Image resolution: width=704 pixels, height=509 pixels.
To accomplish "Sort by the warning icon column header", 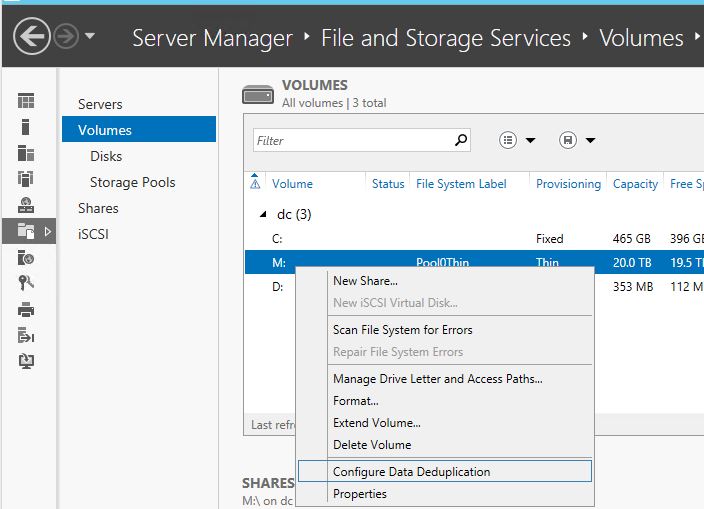I will [x=255, y=182].
